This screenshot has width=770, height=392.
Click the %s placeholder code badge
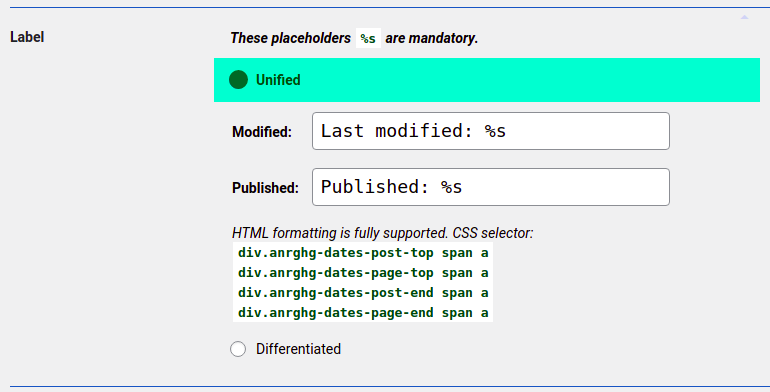click(x=368, y=38)
